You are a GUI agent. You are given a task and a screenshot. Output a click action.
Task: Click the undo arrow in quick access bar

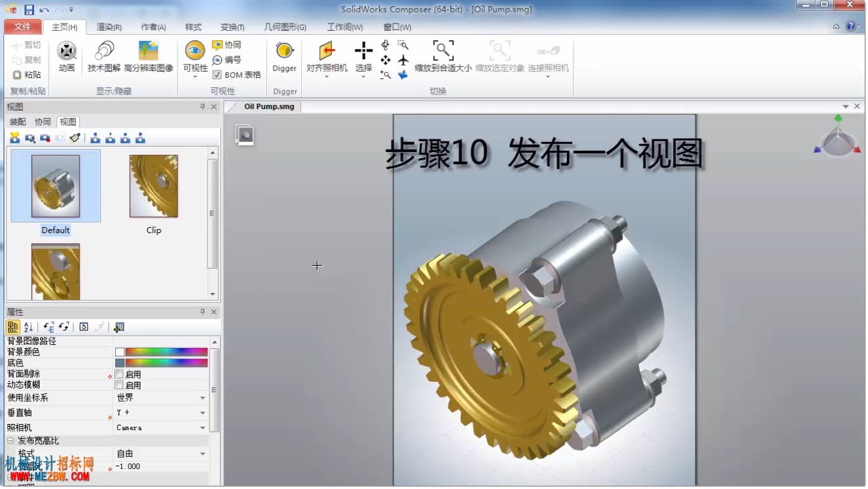(x=44, y=9)
